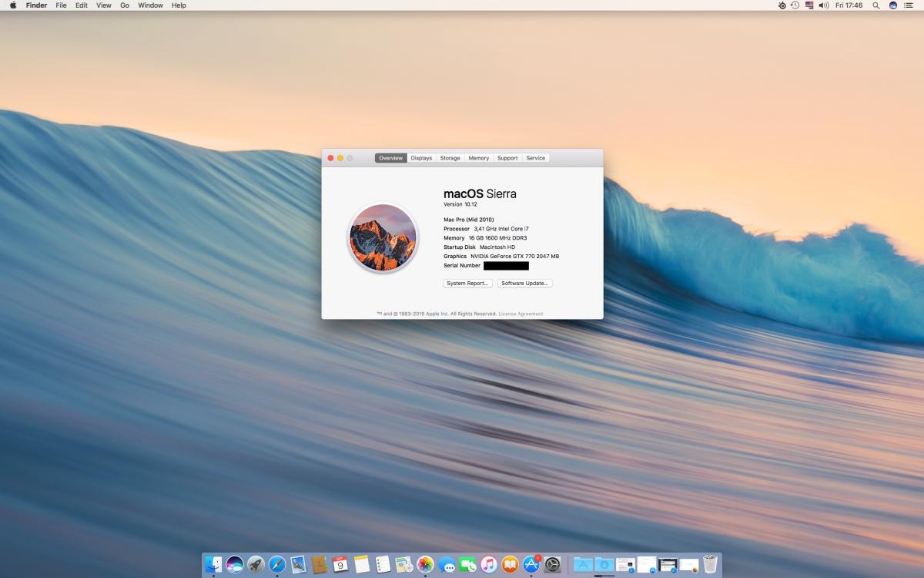Minimize the About This Mac window
Screen dimensions: 924x578
(340, 158)
